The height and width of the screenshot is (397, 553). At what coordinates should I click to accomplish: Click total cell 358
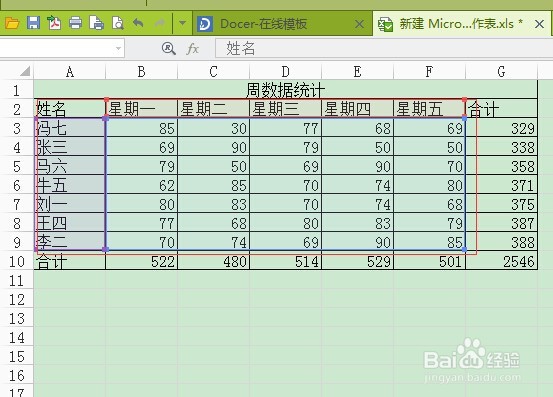point(501,166)
